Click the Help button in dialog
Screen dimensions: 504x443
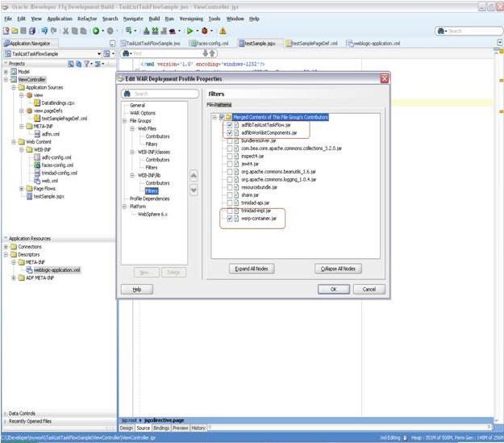[x=137, y=290]
